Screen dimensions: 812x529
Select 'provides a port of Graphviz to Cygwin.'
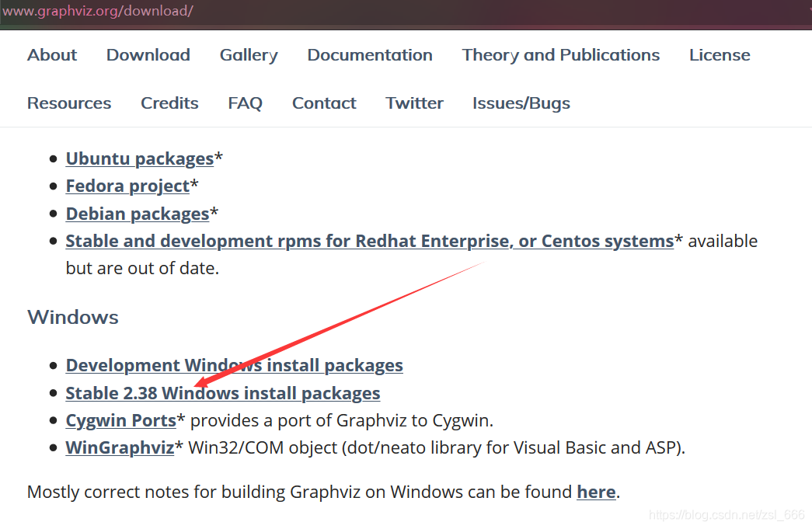click(342, 421)
